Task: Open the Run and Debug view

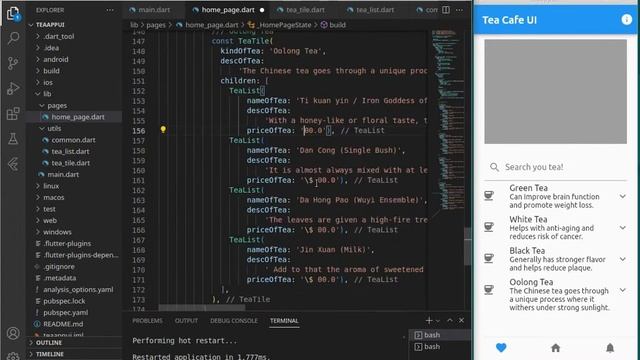Action: click(x=13, y=88)
